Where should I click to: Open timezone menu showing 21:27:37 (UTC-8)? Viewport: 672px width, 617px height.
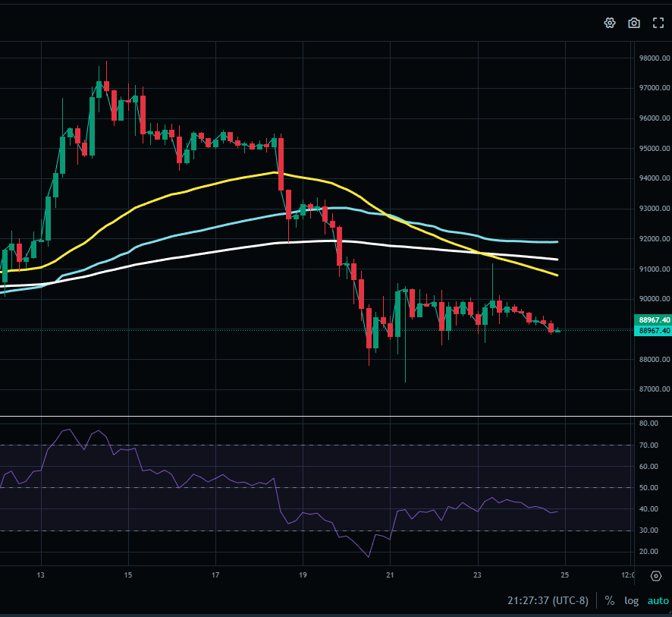click(x=548, y=600)
